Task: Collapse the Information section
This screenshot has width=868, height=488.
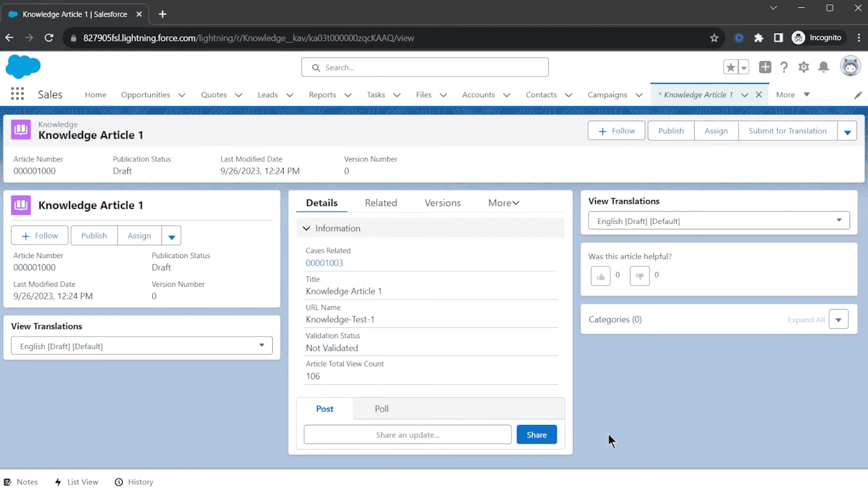Action: [x=307, y=228]
